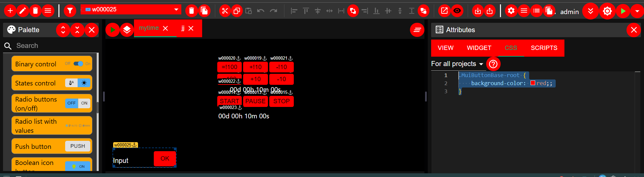This screenshot has height=177, width=644.
Task: Click the align left icon
Action: [x=294, y=11]
